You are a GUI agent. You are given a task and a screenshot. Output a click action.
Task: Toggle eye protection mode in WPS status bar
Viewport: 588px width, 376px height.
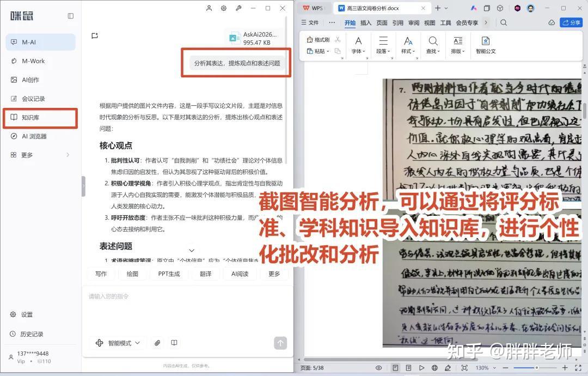[379, 368]
